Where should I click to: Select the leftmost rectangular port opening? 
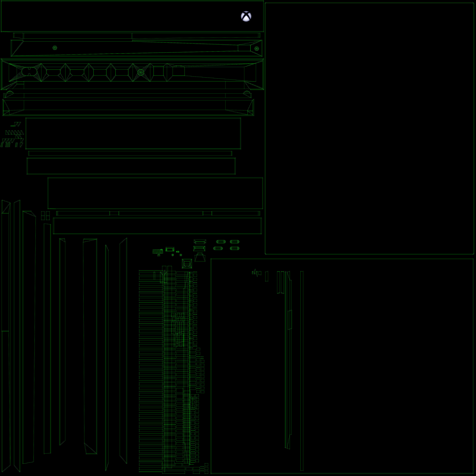tap(53, 72)
